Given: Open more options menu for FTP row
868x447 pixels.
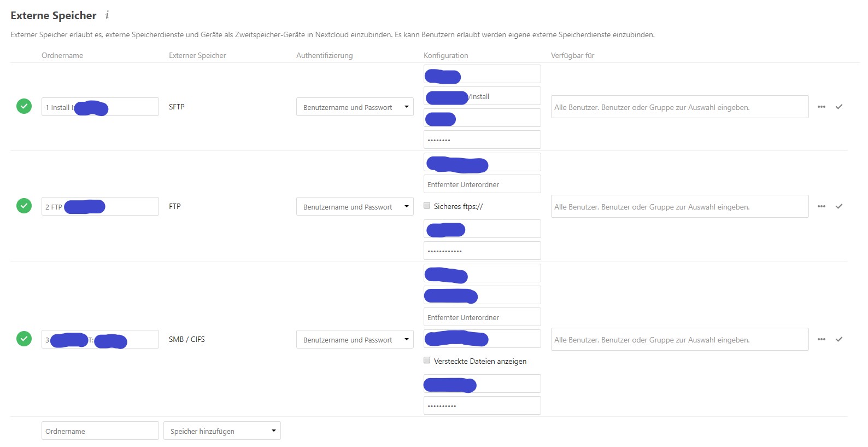Looking at the screenshot, I should tap(821, 206).
